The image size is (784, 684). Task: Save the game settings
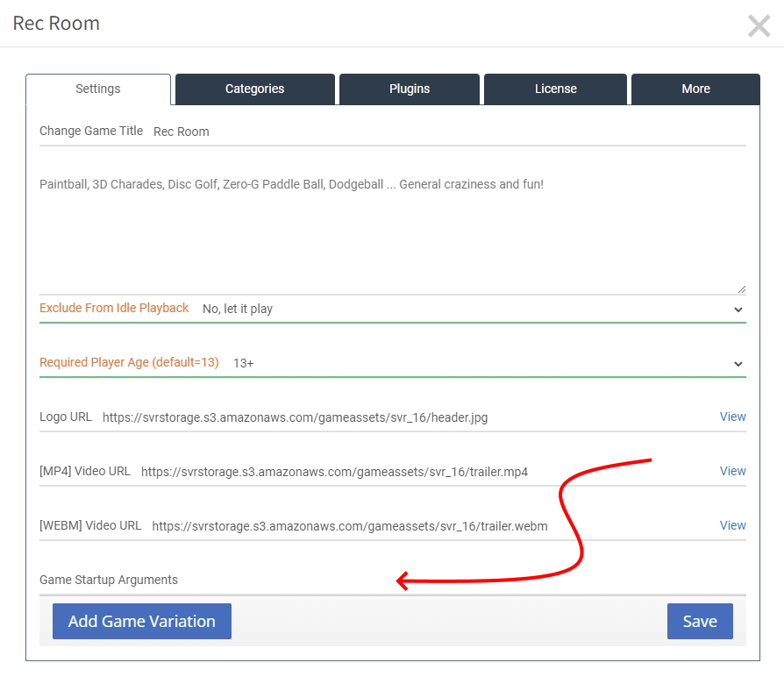[x=700, y=621]
